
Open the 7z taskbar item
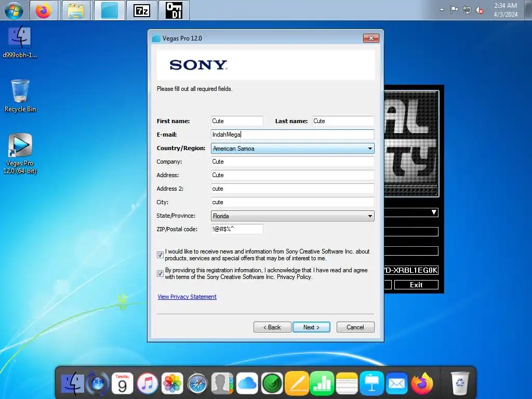142,10
